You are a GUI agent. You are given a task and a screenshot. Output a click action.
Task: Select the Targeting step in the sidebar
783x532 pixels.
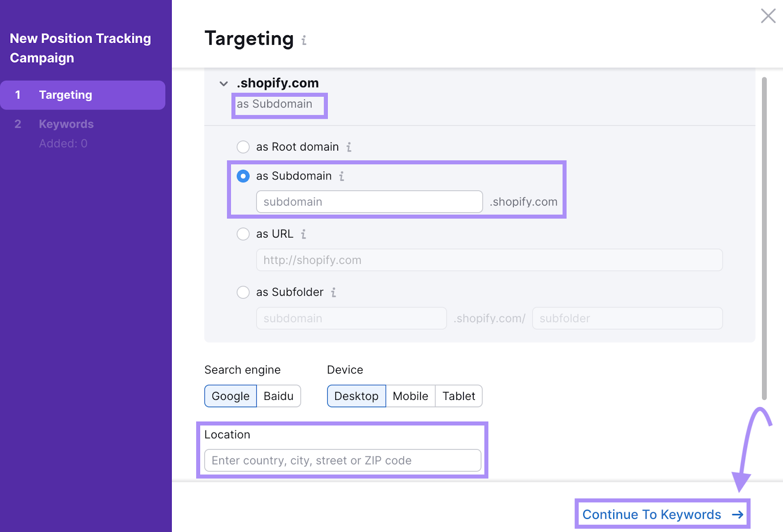coord(65,95)
